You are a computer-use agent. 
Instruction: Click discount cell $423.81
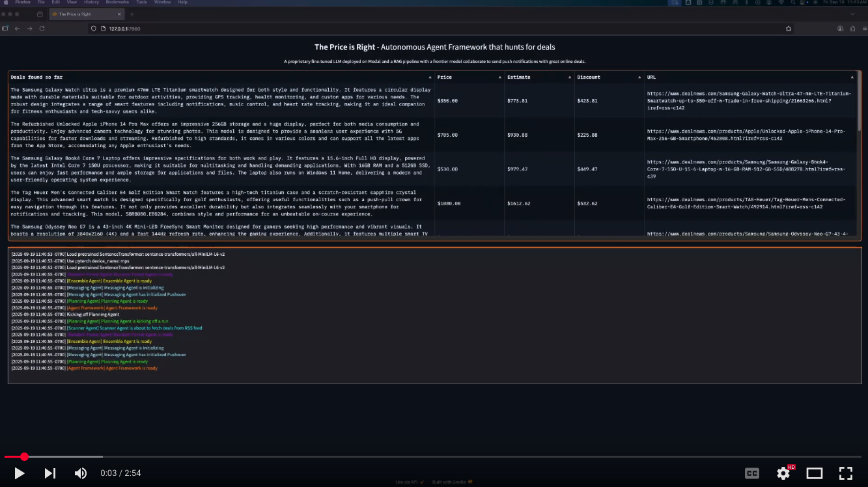pyautogui.click(x=587, y=101)
